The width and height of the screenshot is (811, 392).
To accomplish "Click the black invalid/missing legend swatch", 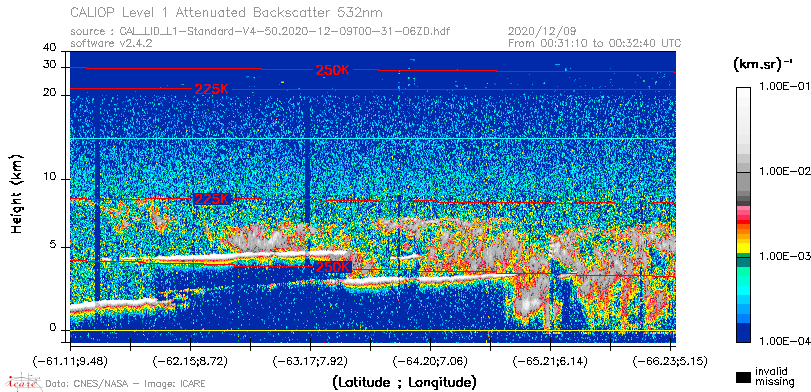I will [744, 377].
